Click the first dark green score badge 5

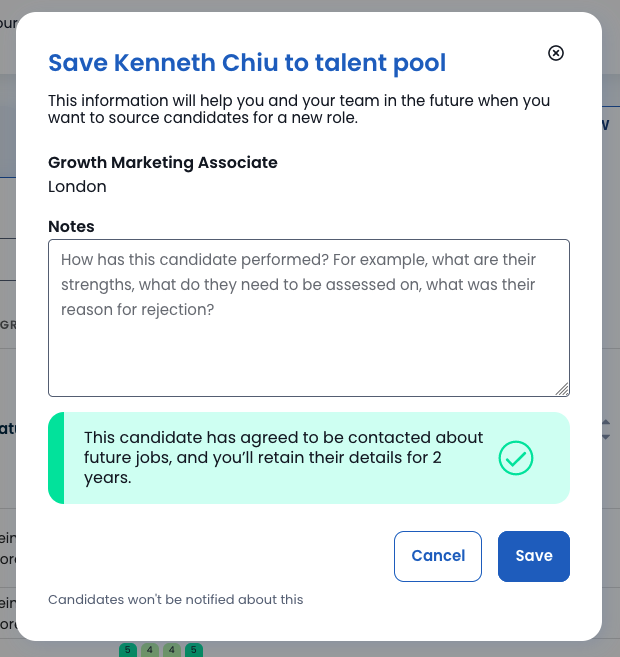coord(128,650)
